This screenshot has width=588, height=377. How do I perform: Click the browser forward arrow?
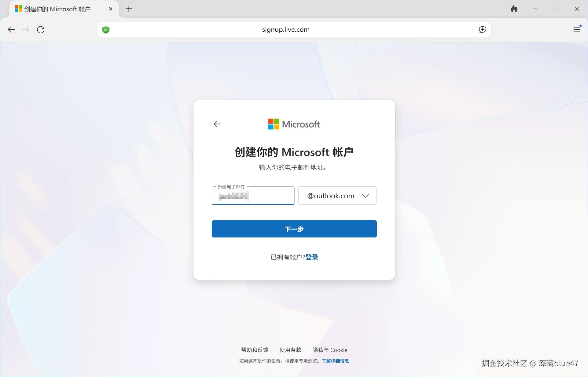pos(26,30)
